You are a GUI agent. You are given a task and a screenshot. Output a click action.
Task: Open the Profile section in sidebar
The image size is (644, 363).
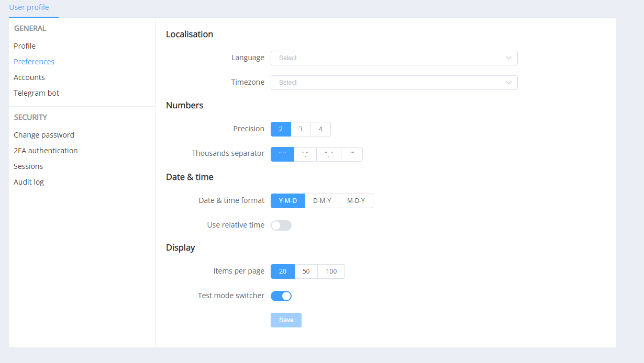(25, 46)
